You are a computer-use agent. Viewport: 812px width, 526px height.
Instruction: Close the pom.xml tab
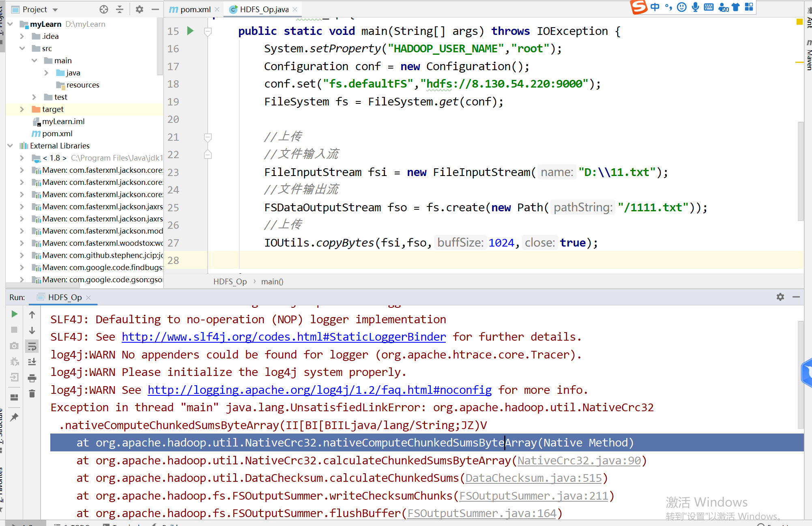217,9
